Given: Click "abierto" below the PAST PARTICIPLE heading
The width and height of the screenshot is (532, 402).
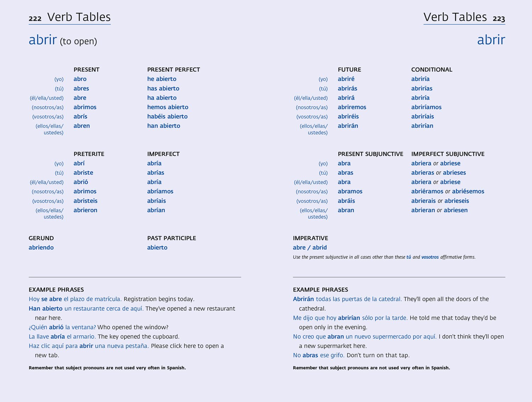Looking at the screenshot, I should pos(157,248).
